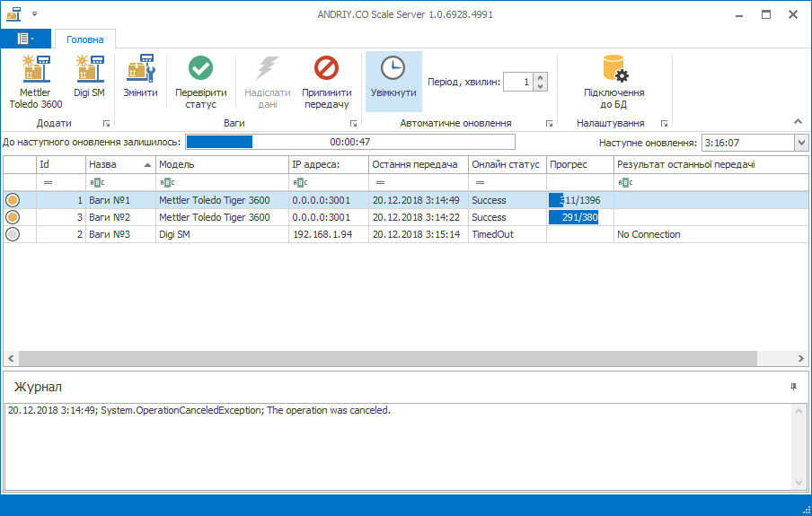Click 20.12.2018 3:14:22 transfer cell
Viewport: 812px width, 516px height.
click(417, 217)
